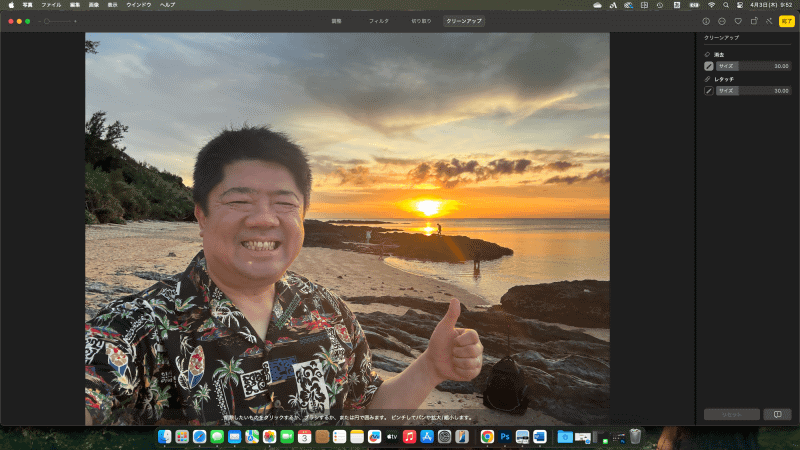The height and width of the screenshot is (450, 800).
Task: Open the 画像 image menu
Action: [x=94, y=5]
